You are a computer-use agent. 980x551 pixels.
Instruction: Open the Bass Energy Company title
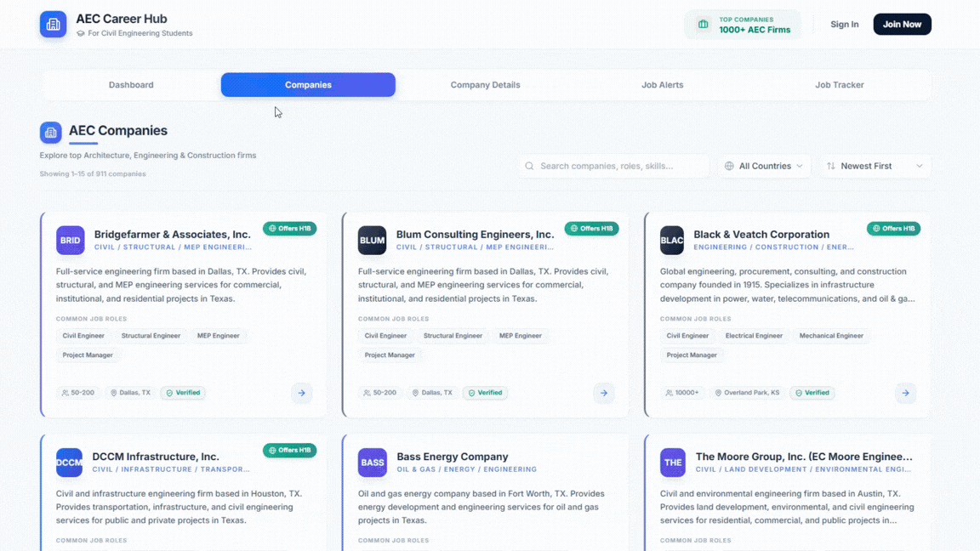pos(453,457)
